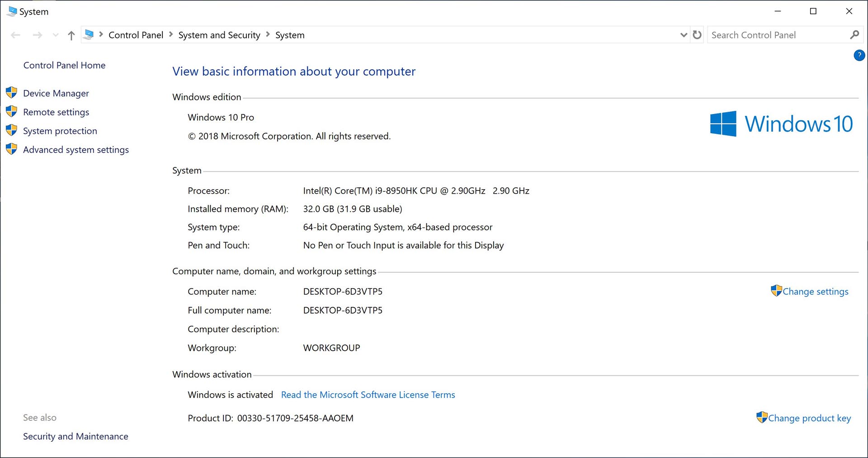Expand chevron after System and Security
This screenshot has height=458, width=868.
[x=268, y=34]
